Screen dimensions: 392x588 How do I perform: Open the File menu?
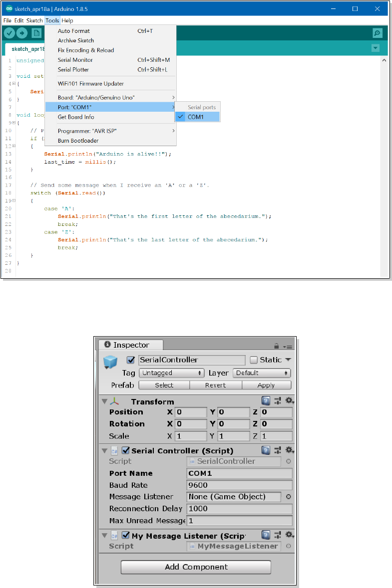click(x=7, y=20)
